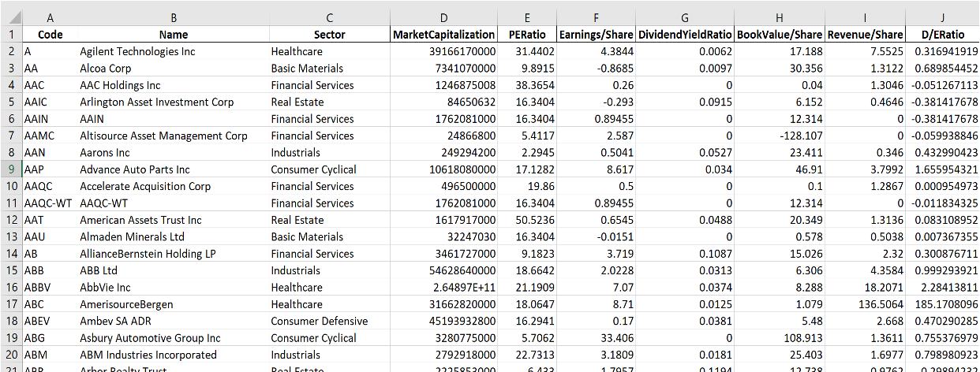Select the BookValue/Share cell showing -128.107

pos(780,136)
